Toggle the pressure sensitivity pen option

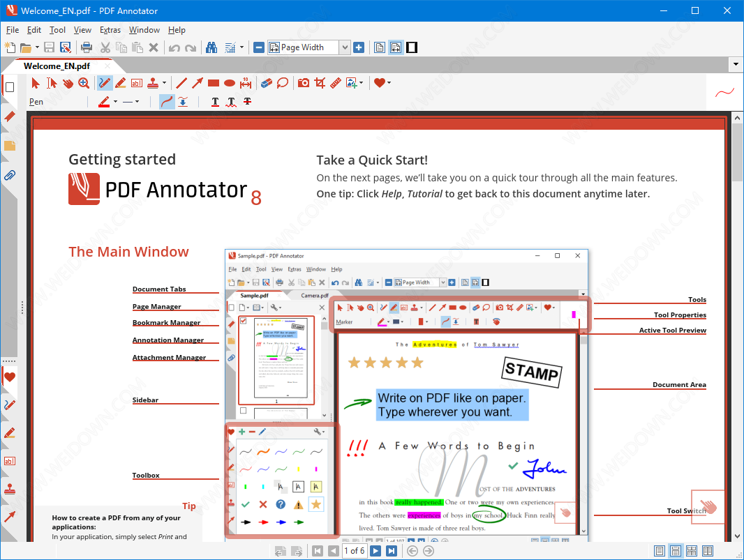183,102
